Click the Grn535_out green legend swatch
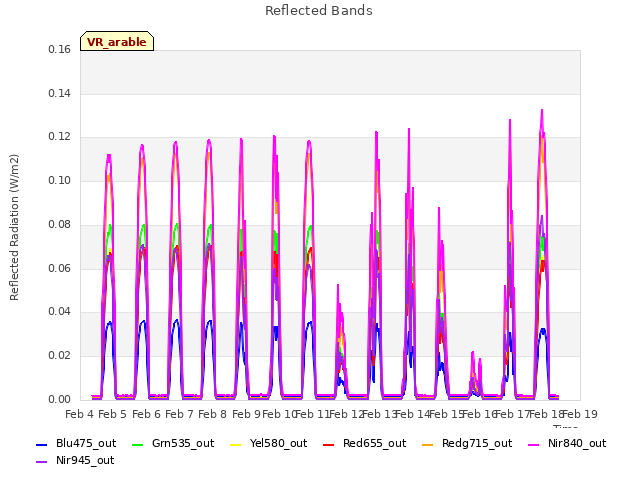 (x=138, y=444)
